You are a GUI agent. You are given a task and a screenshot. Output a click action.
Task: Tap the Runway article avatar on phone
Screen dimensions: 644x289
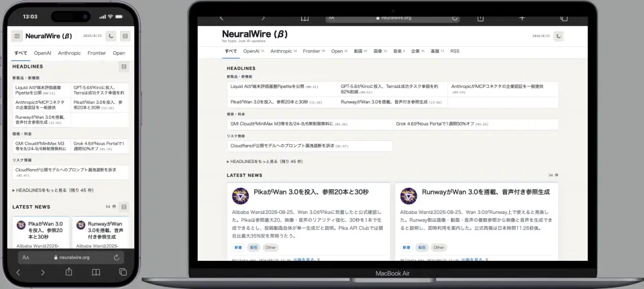pos(81,225)
